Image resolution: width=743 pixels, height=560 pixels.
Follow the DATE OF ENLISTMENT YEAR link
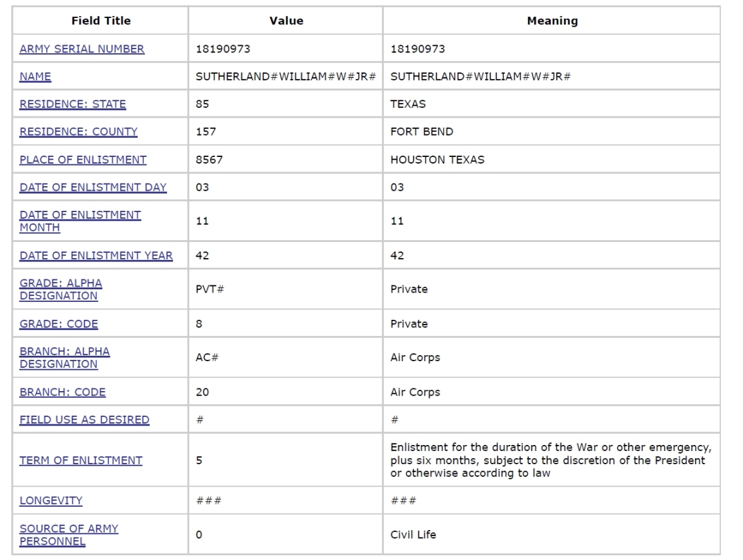coord(96,255)
